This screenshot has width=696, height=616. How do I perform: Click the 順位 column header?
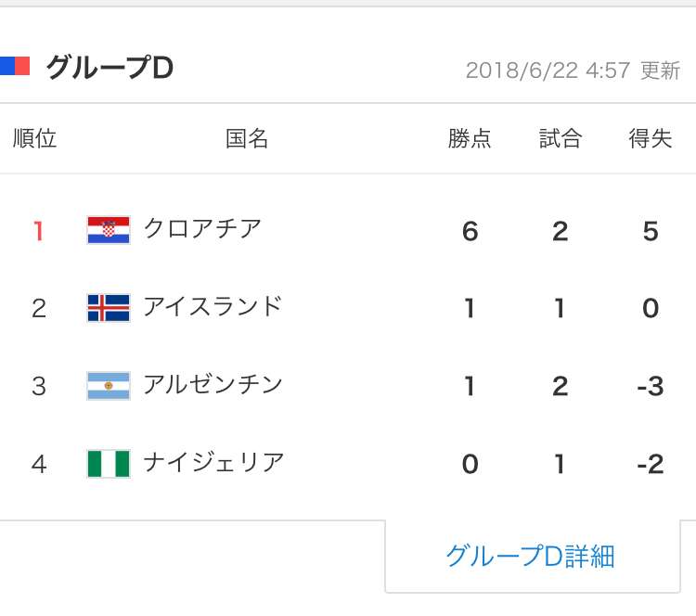click(34, 138)
